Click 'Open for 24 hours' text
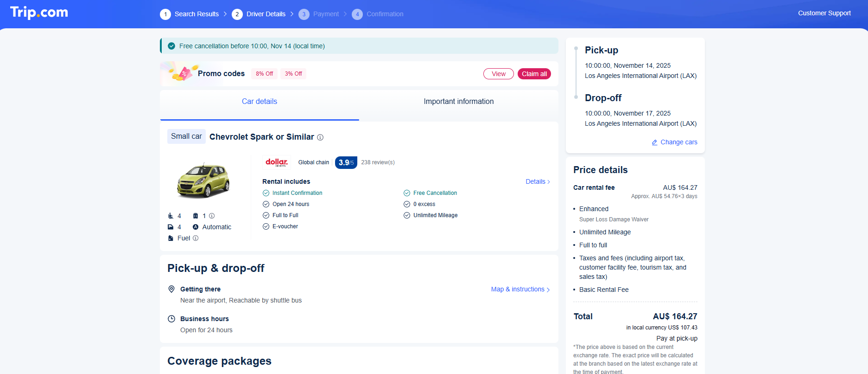Screen dimensions: 868x374 206,330
